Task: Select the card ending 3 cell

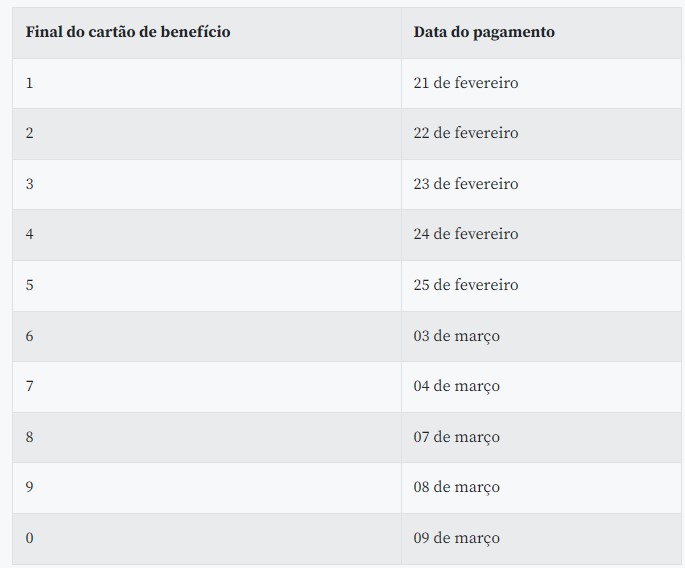Action: [30, 184]
